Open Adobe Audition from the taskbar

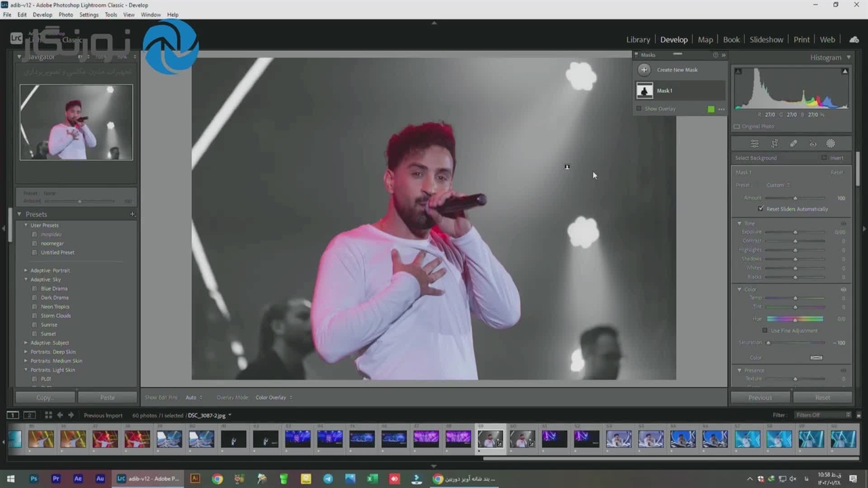pyautogui.click(x=100, y=479)
